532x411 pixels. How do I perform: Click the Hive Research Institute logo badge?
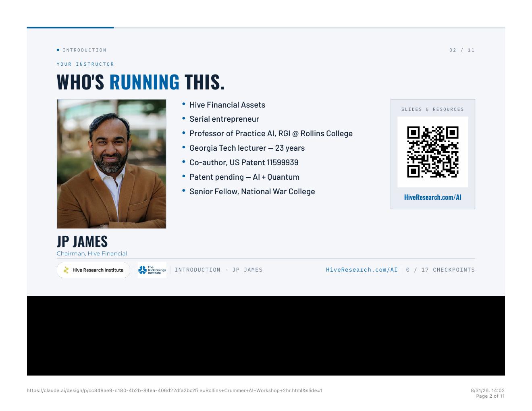tap(94, 270)
